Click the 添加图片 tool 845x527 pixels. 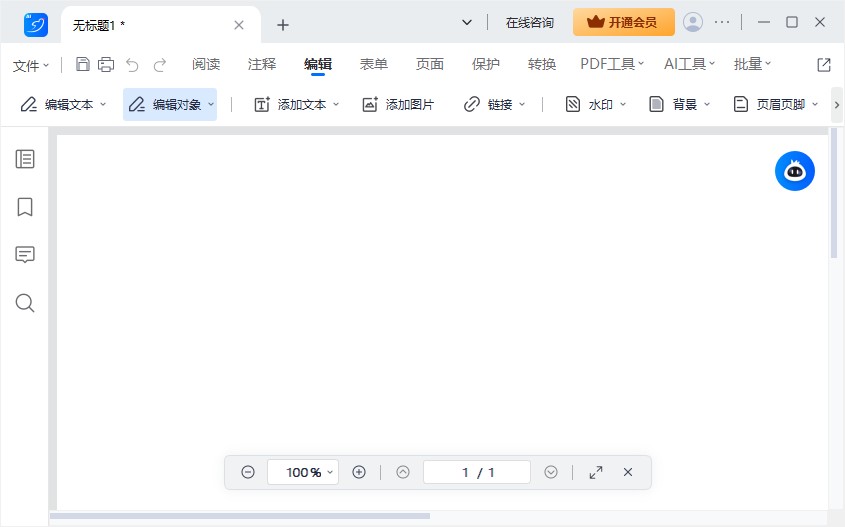point(398,105)
